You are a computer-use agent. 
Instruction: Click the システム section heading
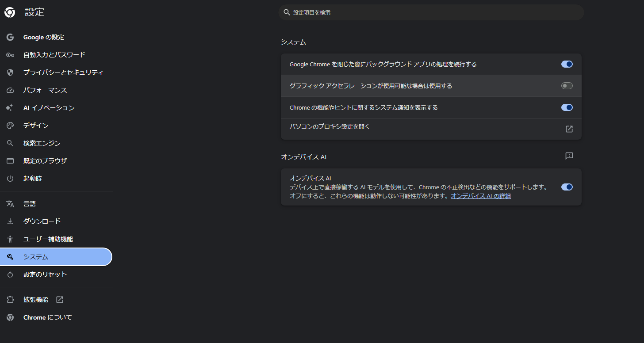[x=293, y=42]
